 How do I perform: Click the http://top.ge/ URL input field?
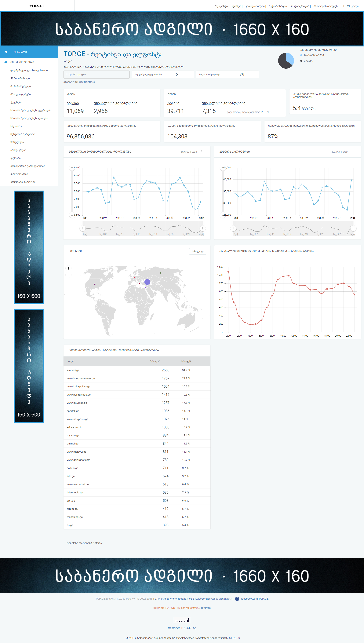tap(96, 75)
